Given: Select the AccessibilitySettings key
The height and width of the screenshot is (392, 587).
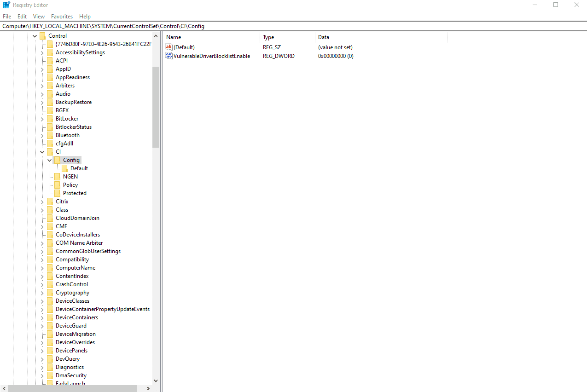Looking at the screenshot, I should coord(80,52).
